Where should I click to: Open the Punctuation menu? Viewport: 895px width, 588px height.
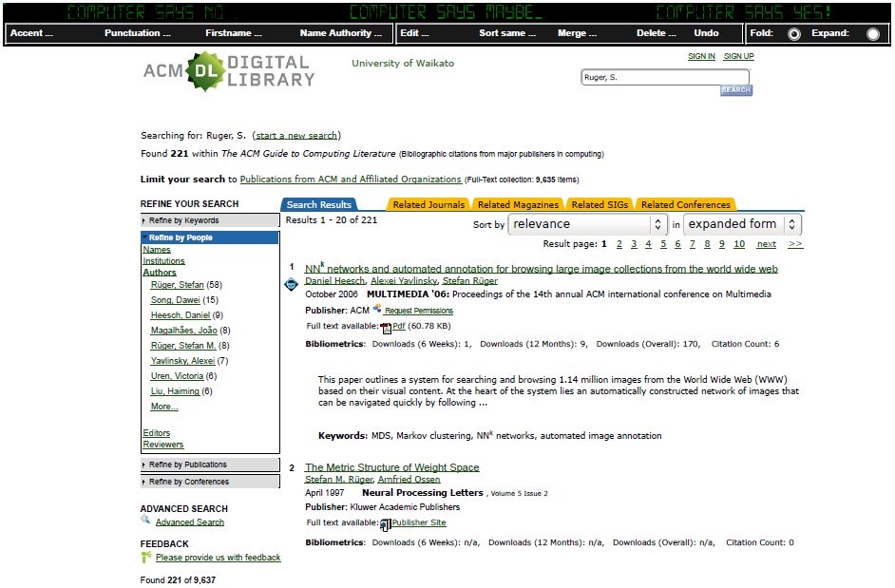click(138, 33)
